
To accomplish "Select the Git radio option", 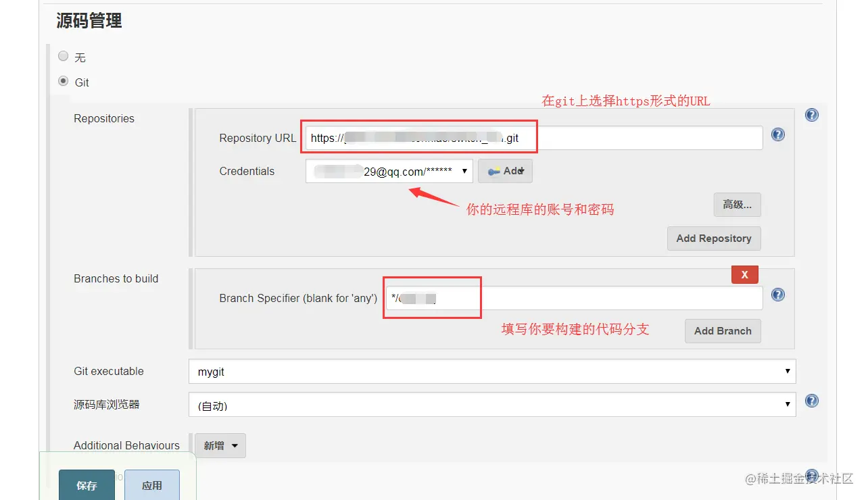I will [x=64, y=81].
